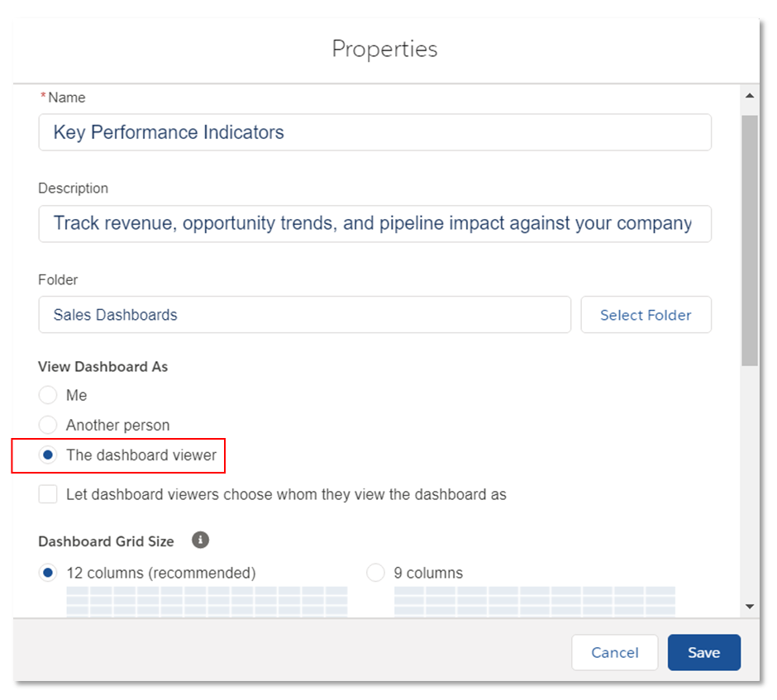Viewport: 777px width, 700px height.
Task: Click the Dashboard Grid Size label
Action: 106,541
